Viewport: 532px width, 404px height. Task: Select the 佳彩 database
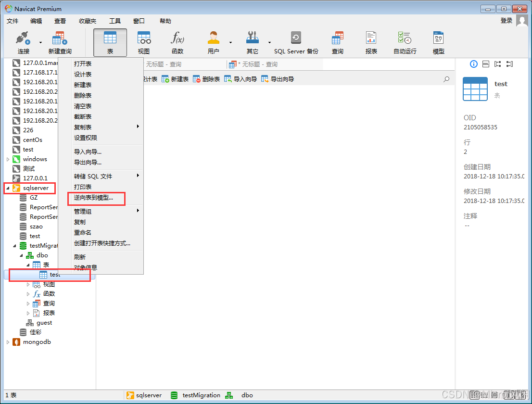[36, 332]
